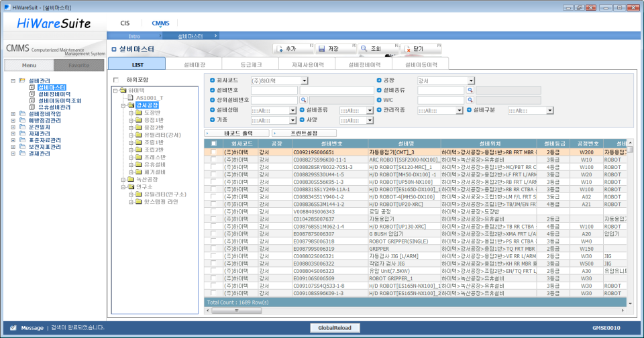Viewport: 644px width, 338px height.
Task: Check the row checkbox for C008804S006323
Action: [x=213, y=271]
